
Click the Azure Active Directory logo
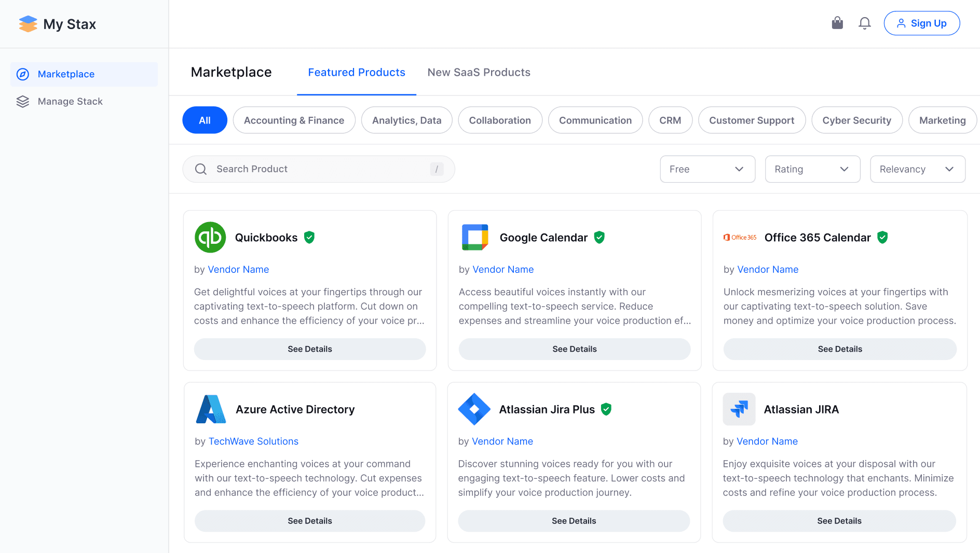(211, 409)
